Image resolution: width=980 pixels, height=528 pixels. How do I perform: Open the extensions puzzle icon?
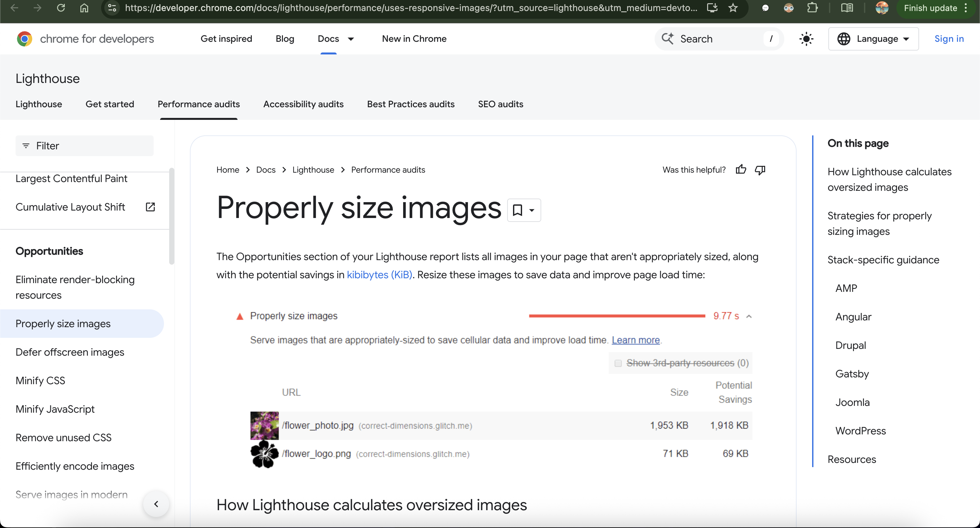pos(812,7)
